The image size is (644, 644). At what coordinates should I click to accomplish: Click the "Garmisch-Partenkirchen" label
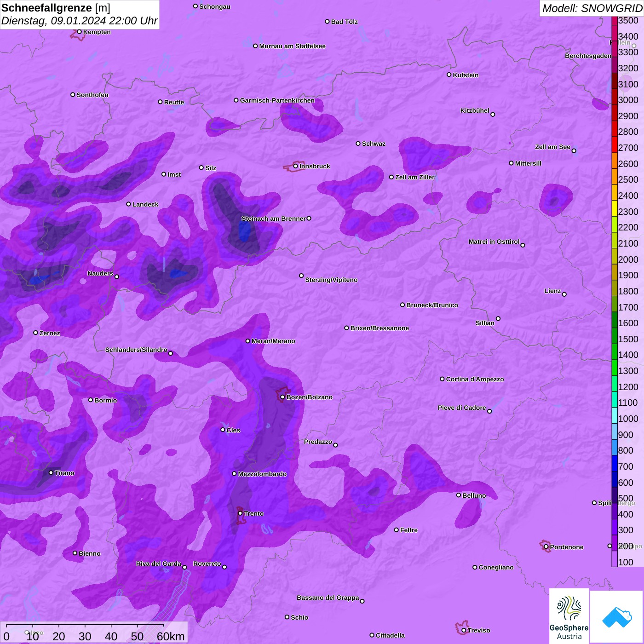[277, 100]
